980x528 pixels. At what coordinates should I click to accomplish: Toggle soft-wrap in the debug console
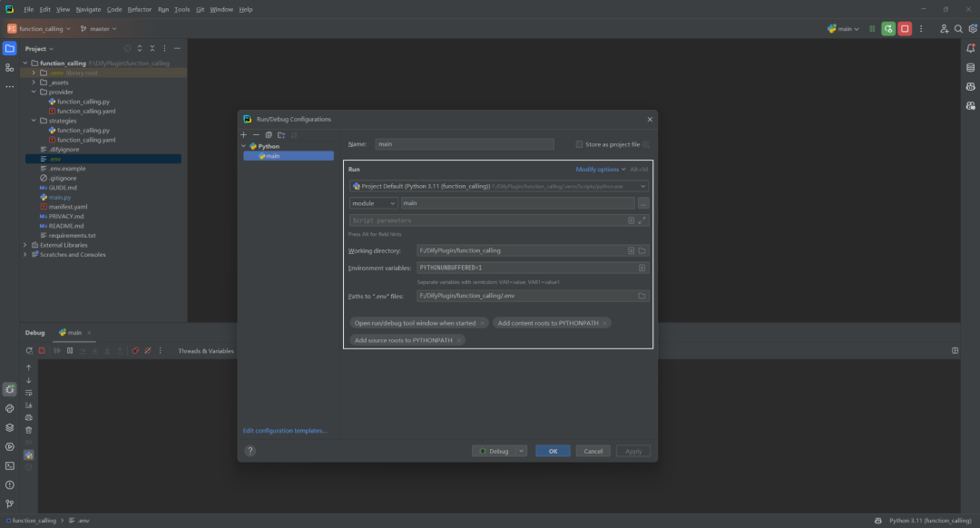pos(29,393)
